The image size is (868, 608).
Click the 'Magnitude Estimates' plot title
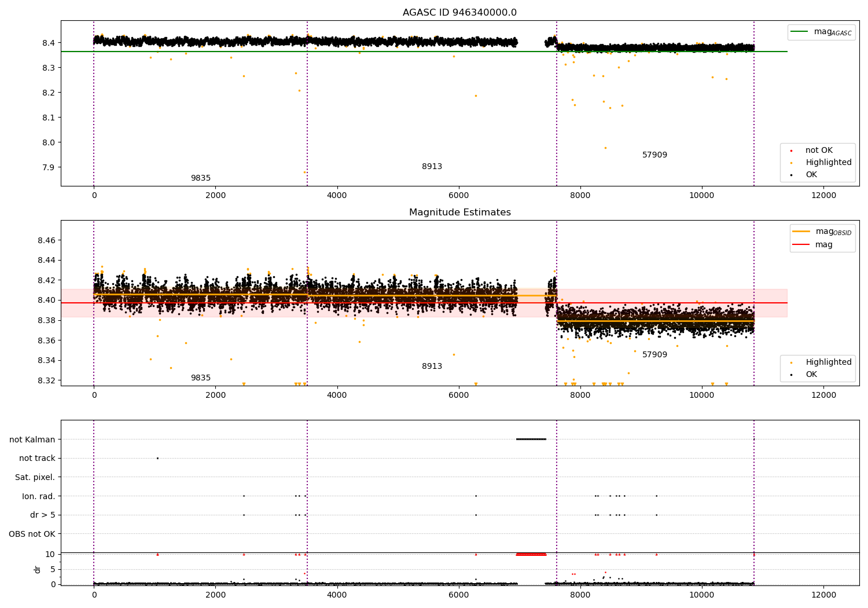[x=459, y=213]
